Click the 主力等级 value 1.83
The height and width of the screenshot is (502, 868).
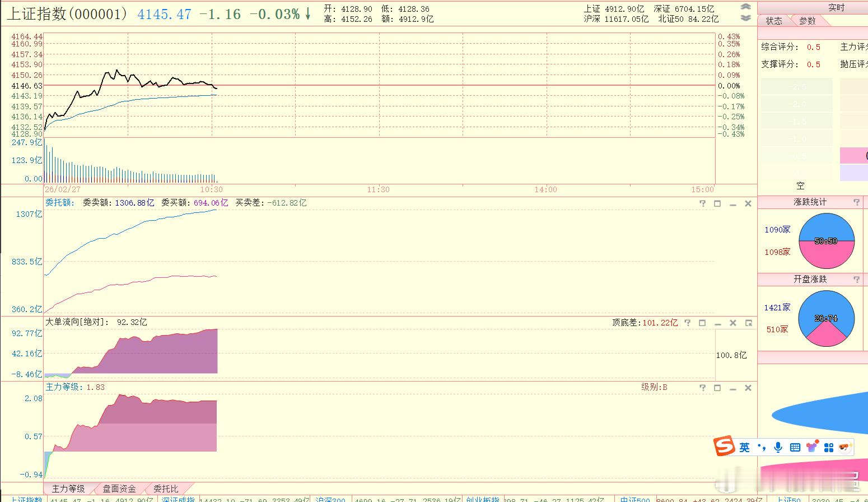click(x=95, y=387)
